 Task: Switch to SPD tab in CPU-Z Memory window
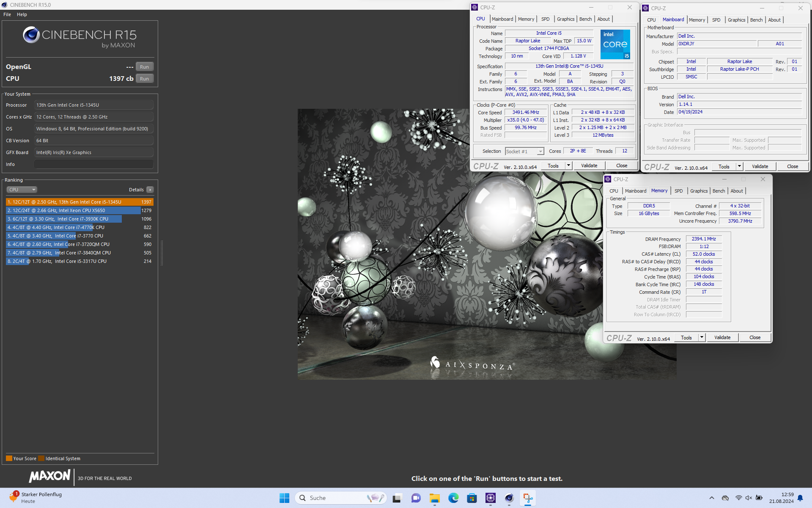[x=679, y=191]
